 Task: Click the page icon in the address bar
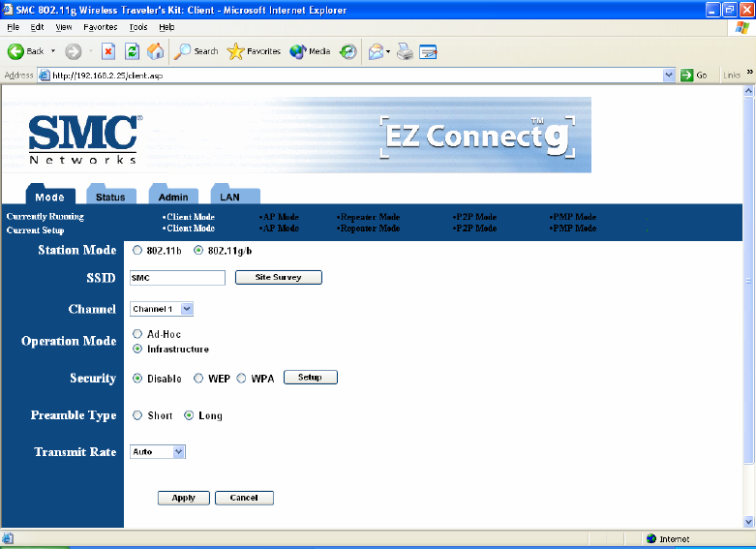(x=45, y=76)
